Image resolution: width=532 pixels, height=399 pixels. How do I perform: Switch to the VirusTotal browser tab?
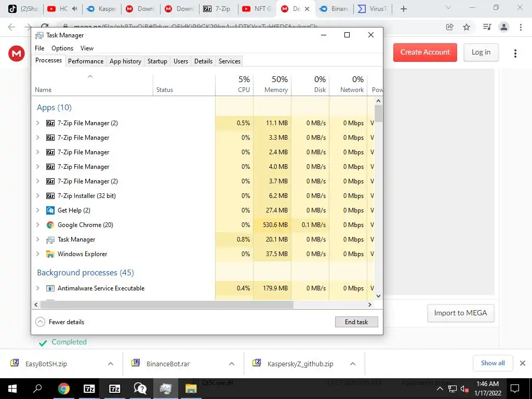pos(373,9)
